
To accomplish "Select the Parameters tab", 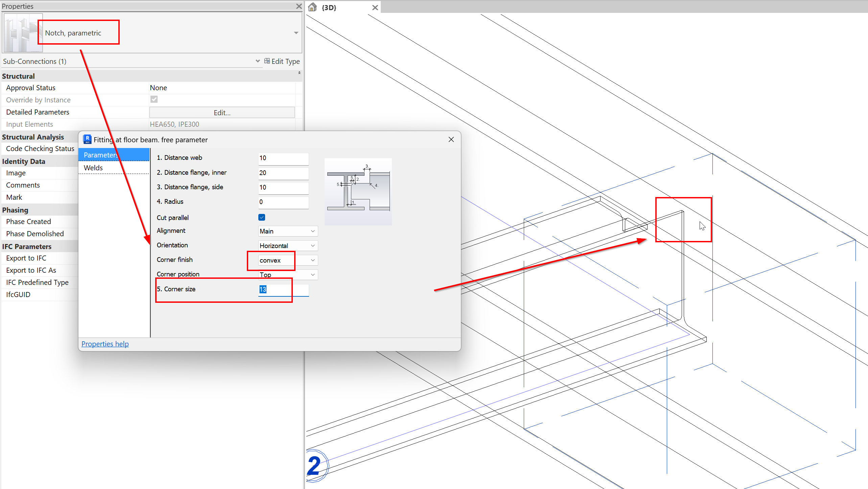I will pyautogui.click(x=101, y=155).
